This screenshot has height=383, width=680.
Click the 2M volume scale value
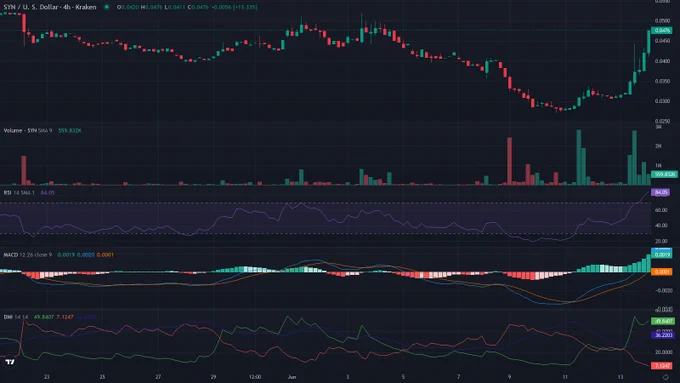click(x=658, y=146)
